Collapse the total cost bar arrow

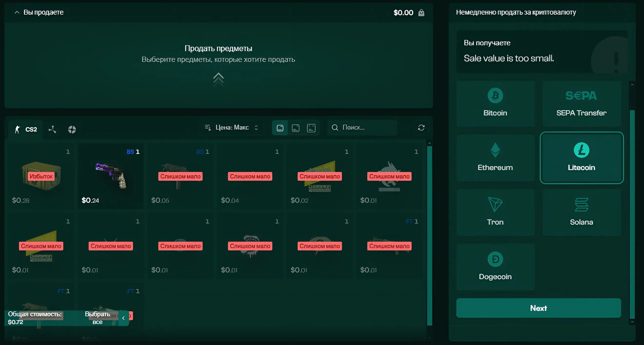click(123, 318)
